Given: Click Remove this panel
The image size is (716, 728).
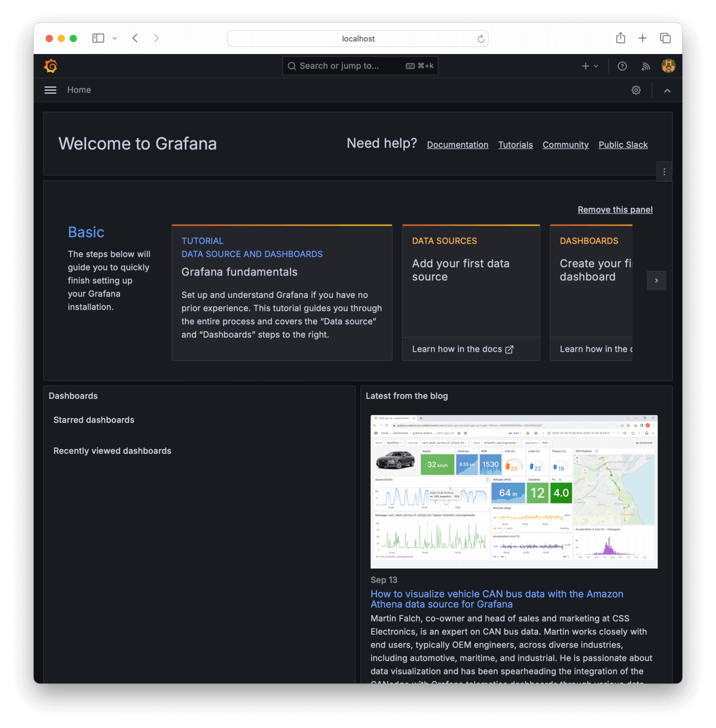Looking at the screenshot, I should tap(615, 209).
